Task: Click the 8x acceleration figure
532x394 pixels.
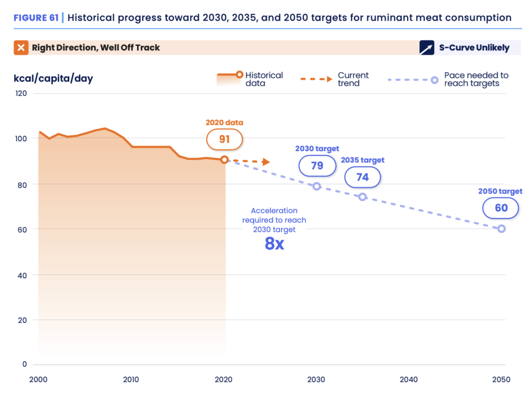Action: click(x=274, y=243)
